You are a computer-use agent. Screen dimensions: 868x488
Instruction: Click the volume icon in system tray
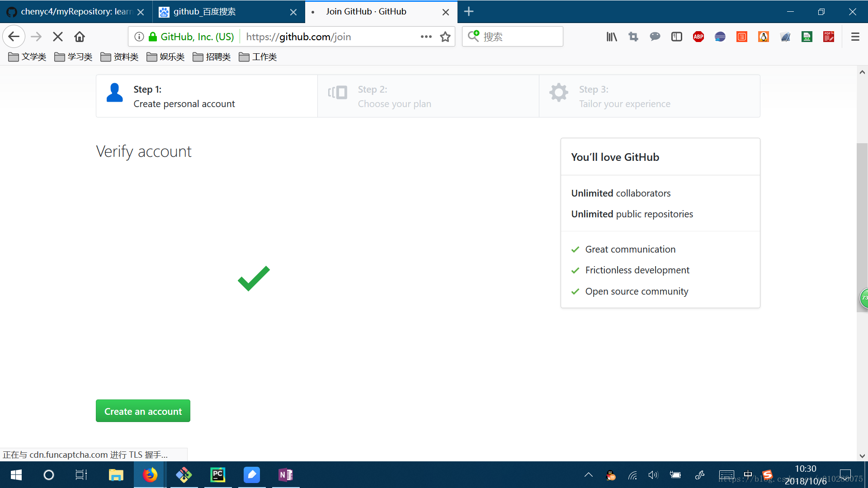pos(653,475)
